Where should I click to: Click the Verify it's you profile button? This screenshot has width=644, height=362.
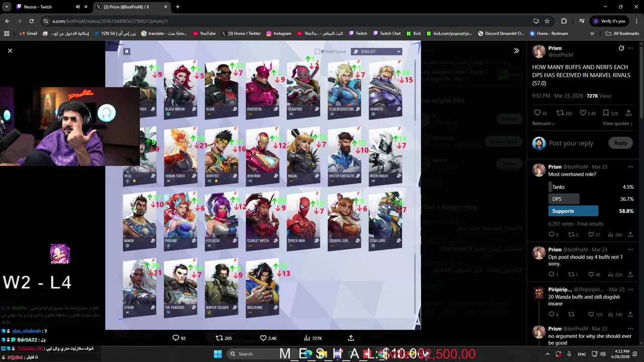(x=609, y=21)
